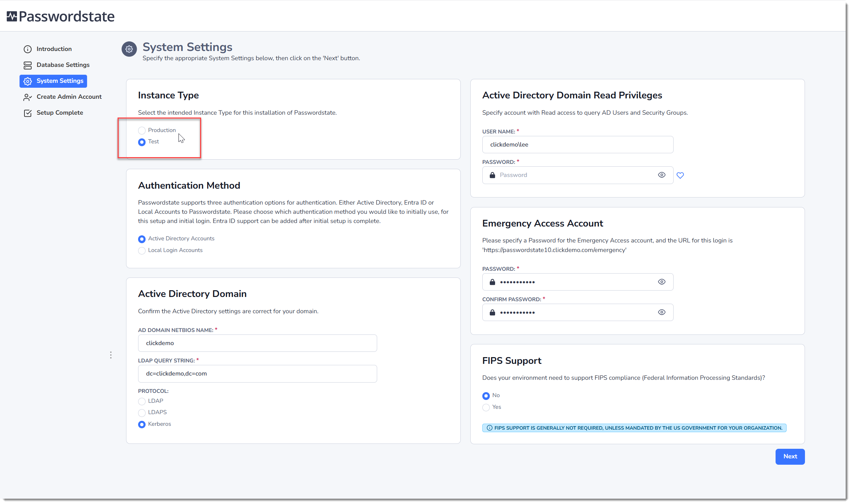The image size is (851, 504).
Task: Click the Database Settings server icon
Action: 28,65
